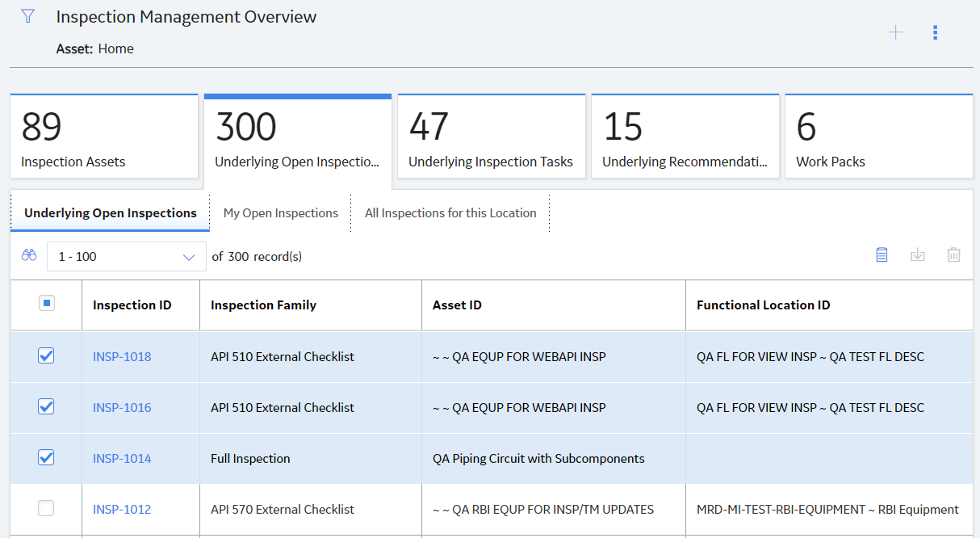The width and height of the screenshot is (980, 538).
Task: Click the trash delete icon
Action: (x=953, y=255)
